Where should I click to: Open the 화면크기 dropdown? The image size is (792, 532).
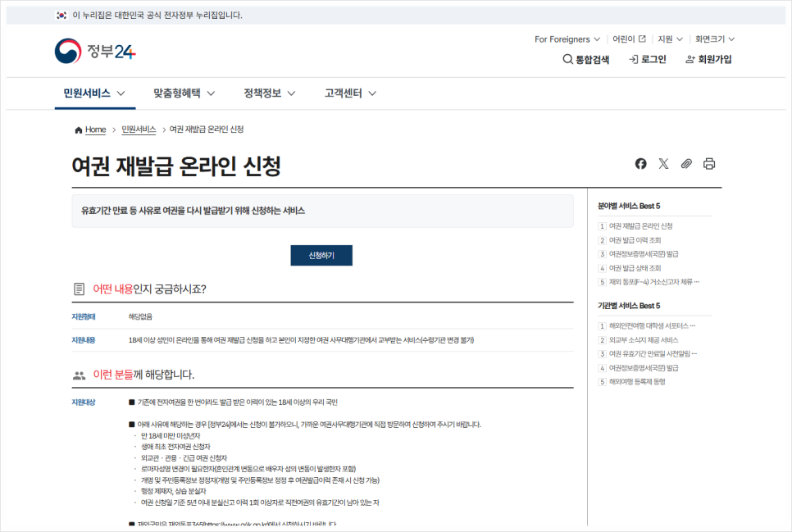pos(714,39)
